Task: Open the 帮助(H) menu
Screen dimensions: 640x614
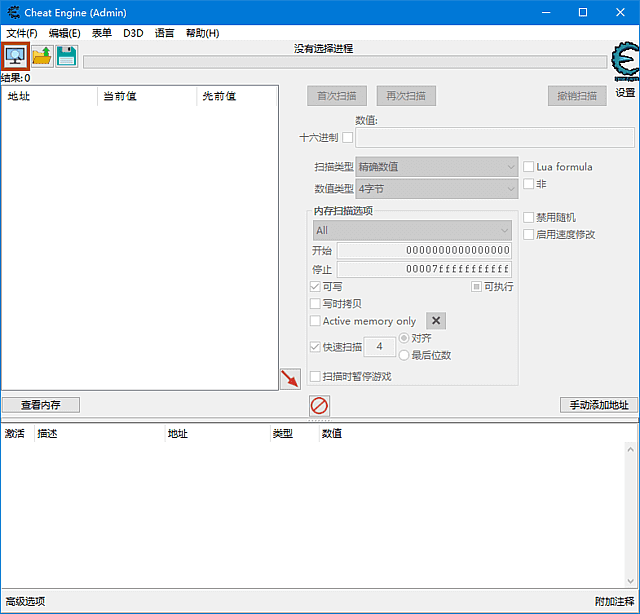Action: [202, 33]
